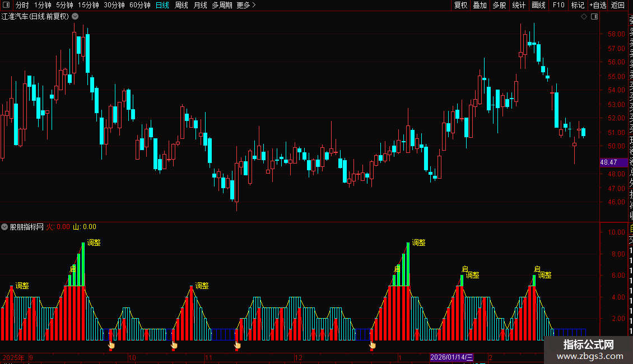Open the 多周期 multi-period view
The height and width of the screenshot is (364, 633).
point(222,5)
